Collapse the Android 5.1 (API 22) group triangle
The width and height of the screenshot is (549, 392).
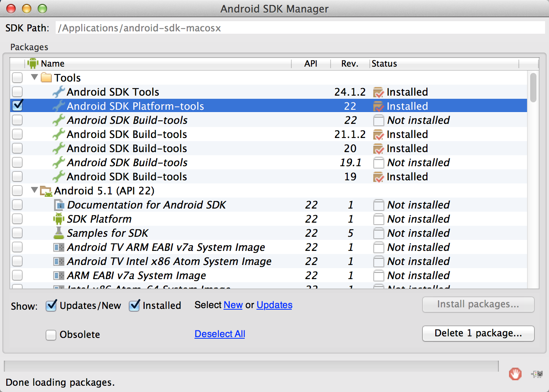(35, 190)
